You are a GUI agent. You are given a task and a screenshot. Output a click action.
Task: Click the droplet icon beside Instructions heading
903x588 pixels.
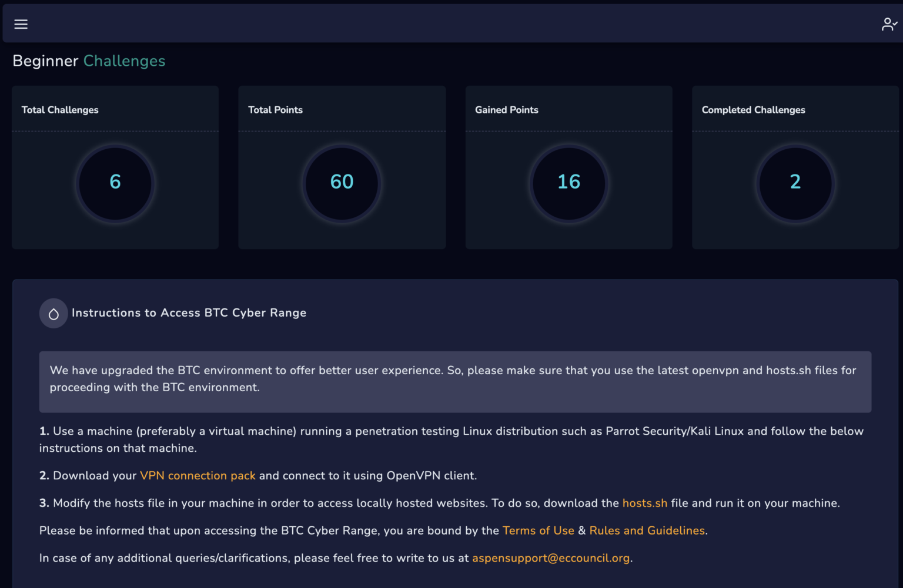[x=53, y=314]
